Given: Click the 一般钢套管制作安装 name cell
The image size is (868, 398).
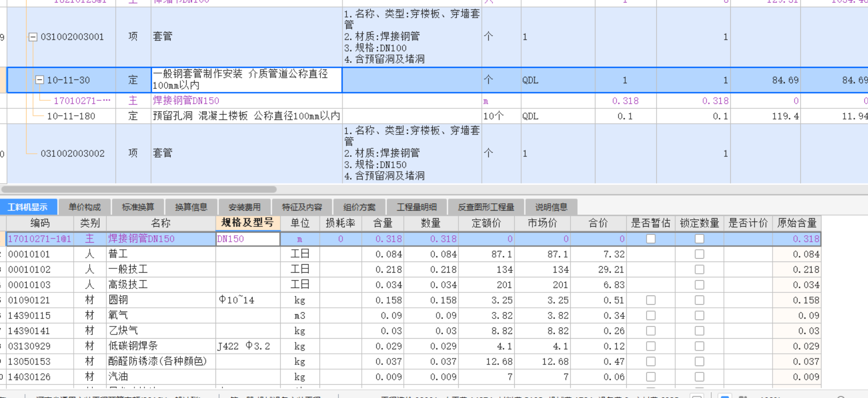Looking at the screenshot, I should [x=246, y=79].
